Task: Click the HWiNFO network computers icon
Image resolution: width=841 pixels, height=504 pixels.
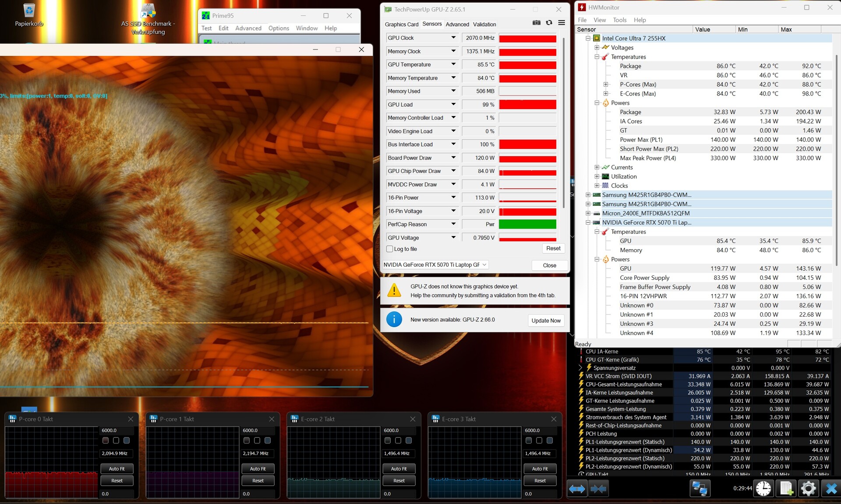Action: (699, 489)
